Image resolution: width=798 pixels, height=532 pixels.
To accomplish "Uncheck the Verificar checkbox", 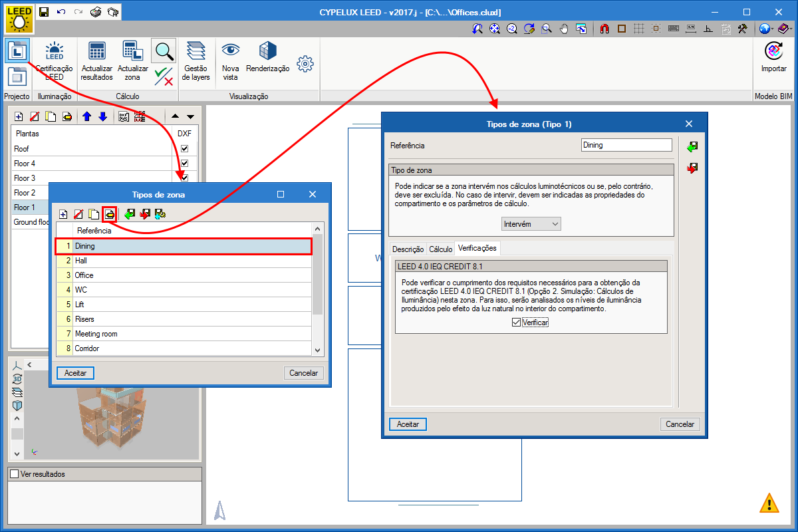I will click(517, 323).
